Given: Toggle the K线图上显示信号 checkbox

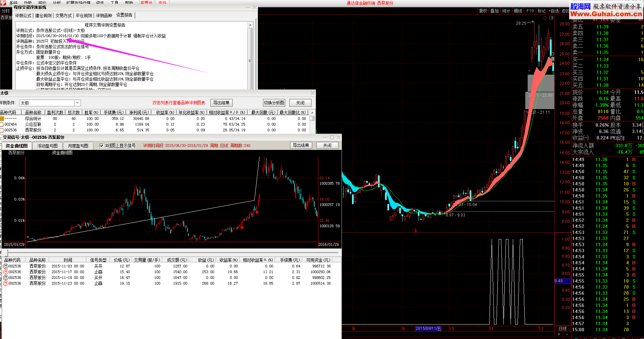Looking at the screenshot, I should coord(101,146).
